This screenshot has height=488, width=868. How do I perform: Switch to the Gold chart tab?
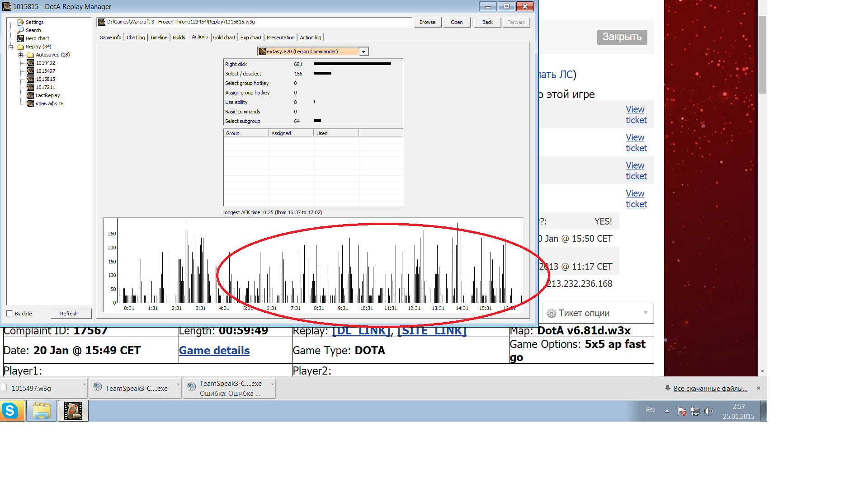pyautogui.click(x=224, y=38)
